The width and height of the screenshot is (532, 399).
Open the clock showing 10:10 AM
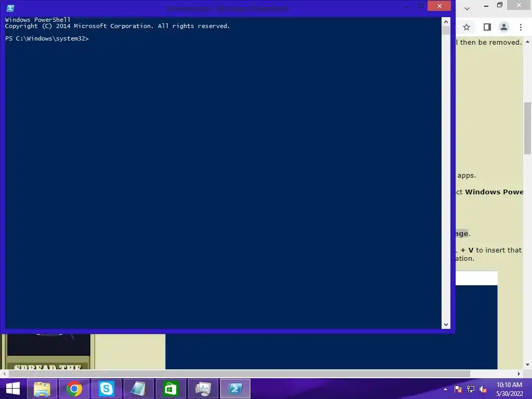pyautogui.click(x=509, y=389)
